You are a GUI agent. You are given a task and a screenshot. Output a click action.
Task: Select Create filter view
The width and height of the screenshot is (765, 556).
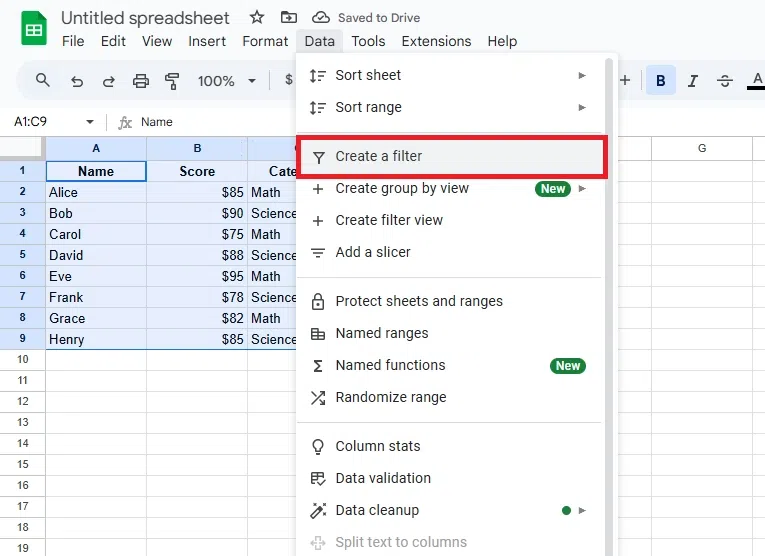point(449,220)
